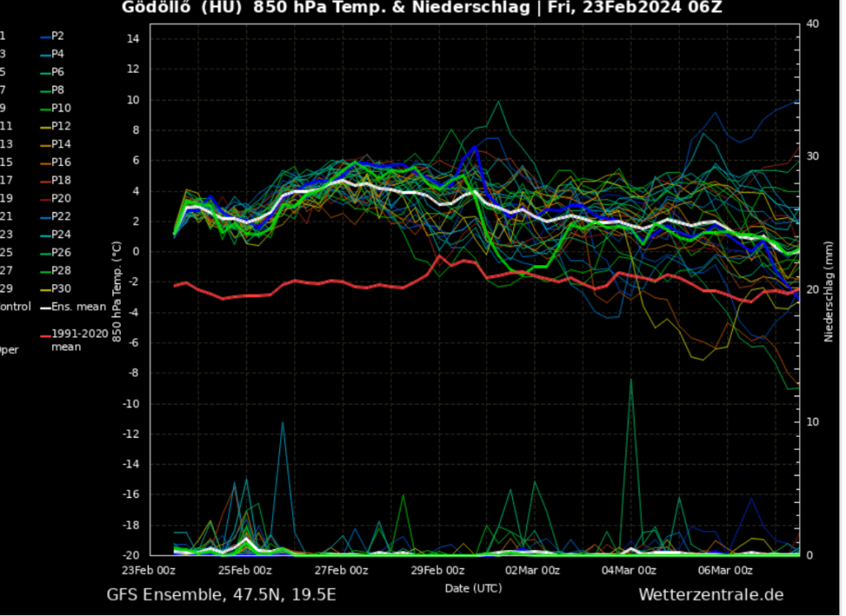The height and width of the screenshot is (616, 846).
Task: Click the Date (UTC) axis label
Action: click(x=473, y=588)
